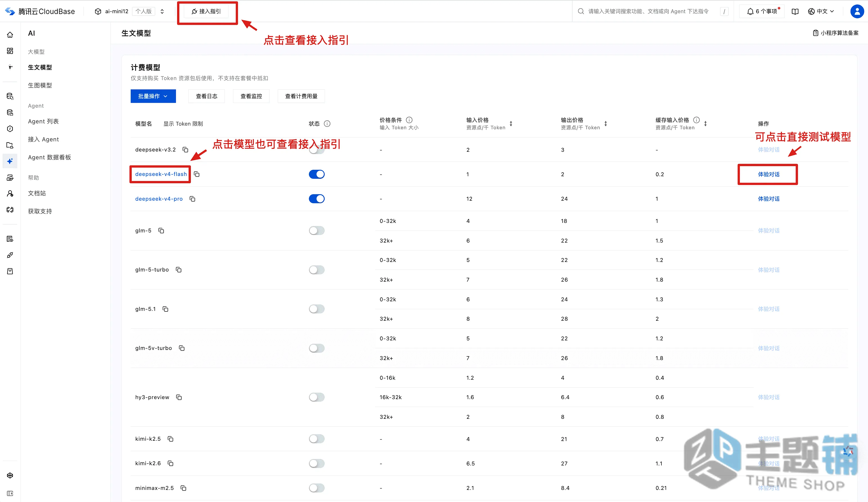Viewport: 868px width, 502px height.
Task: Show info for the 价格条件 column
Action: pos(409,120)
